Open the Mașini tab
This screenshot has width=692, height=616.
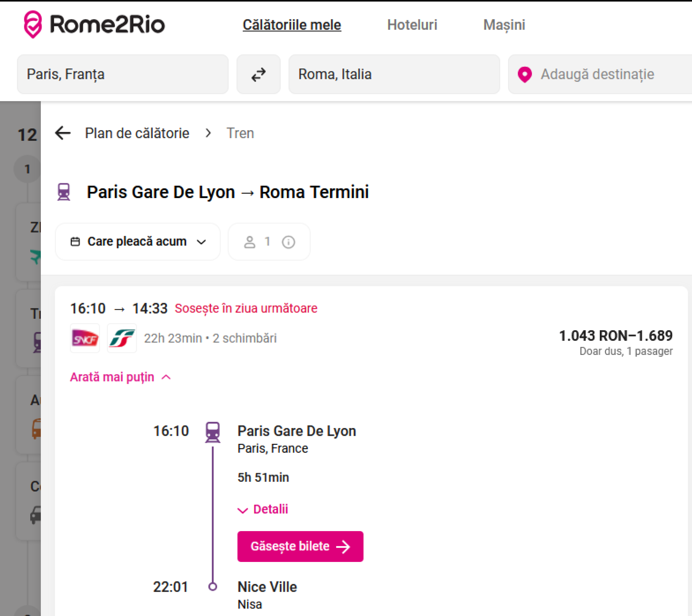pyautogui.click(x=504, y=25)
